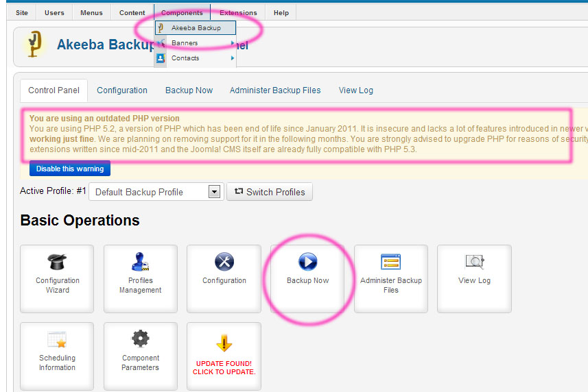588x392 pixels.
Task: Expand the Banners submenu arrow
Action: pos(233,42)
